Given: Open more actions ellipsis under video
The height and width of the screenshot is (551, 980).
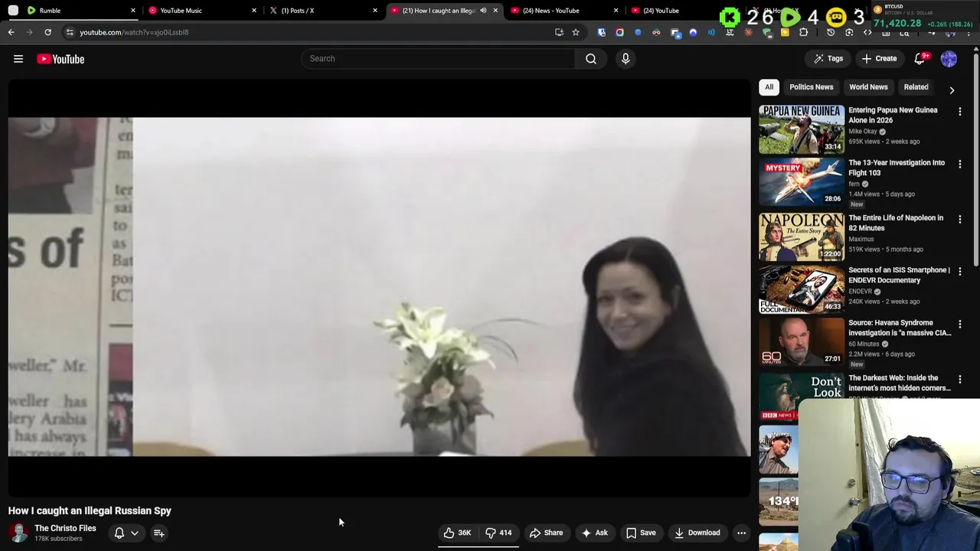Looking at the screenshot, I should click(741, 533).
